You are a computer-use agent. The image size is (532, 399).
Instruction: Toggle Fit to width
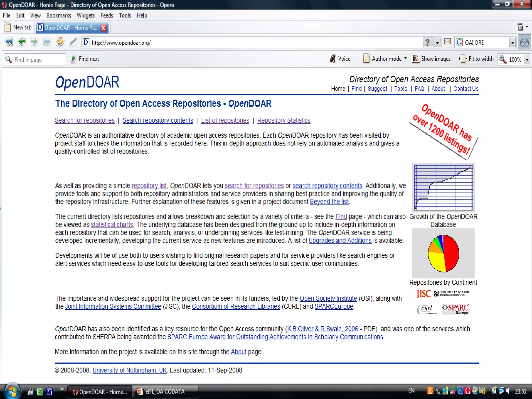[476, 59]
